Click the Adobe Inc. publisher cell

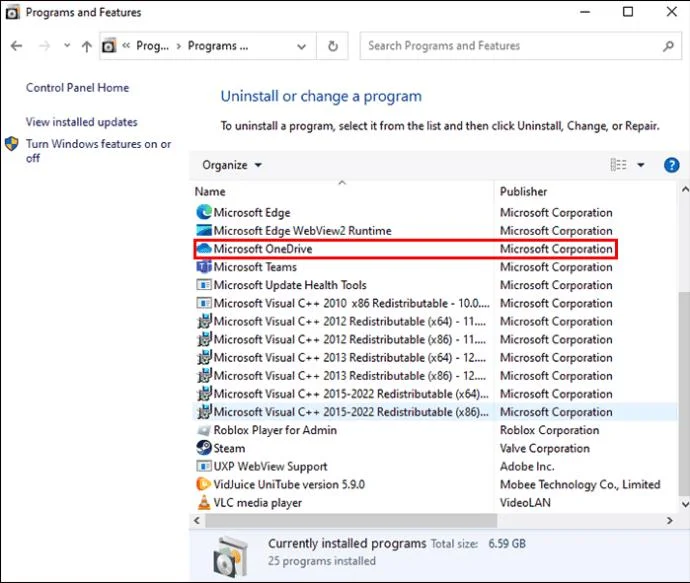[x=527, y=466]
